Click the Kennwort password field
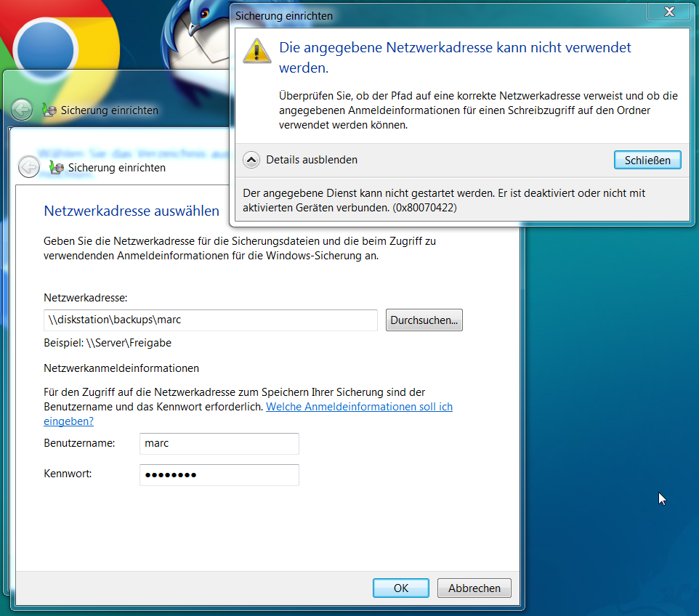Screen dimensions: 699x616 [x=219, y=475]
